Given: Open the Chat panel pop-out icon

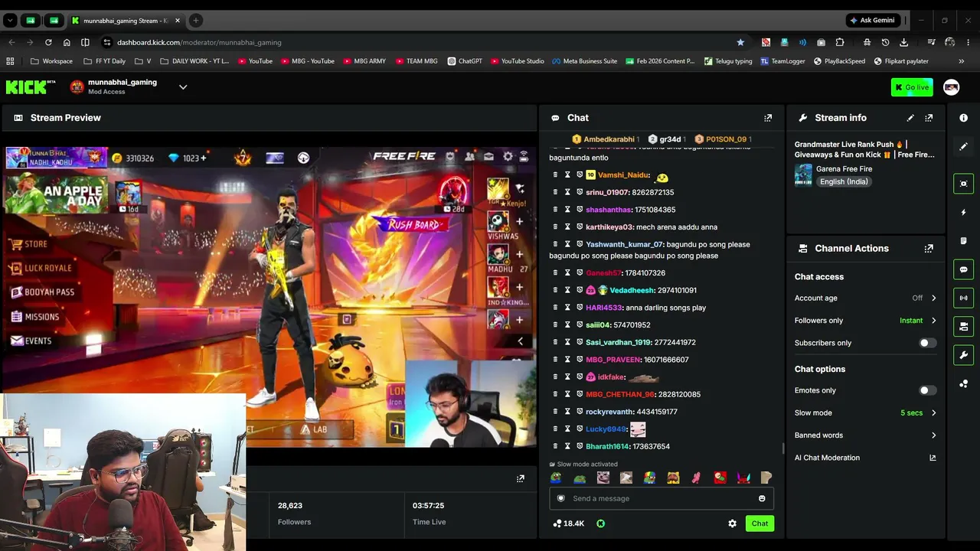Looking at the screenshot, I should coord(768,118).
